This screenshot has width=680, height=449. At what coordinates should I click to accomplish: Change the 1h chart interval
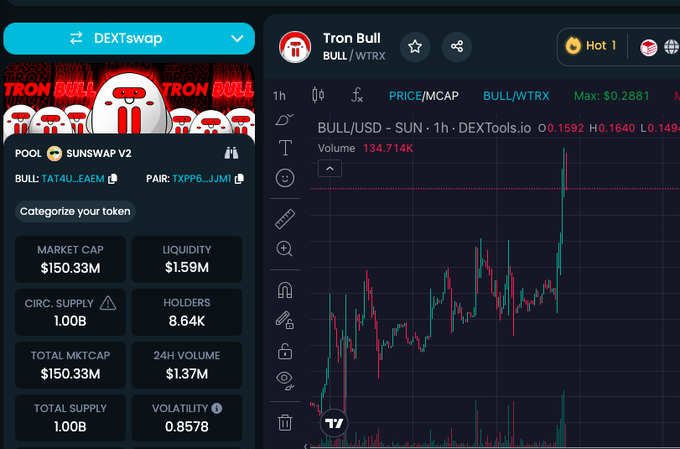pos(279,95)
